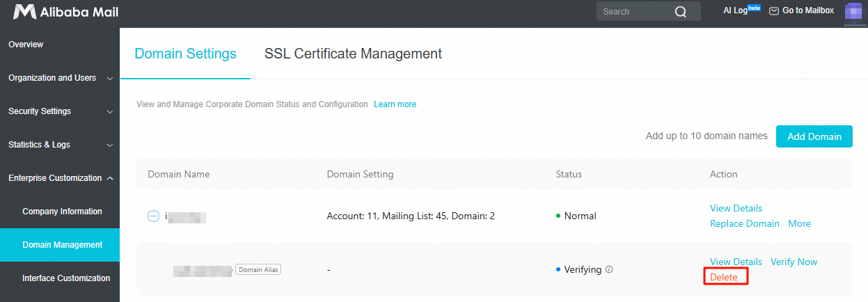Image resolution: width=868 pixels, height=302 pixels.
Task: Switch to SSL Certificate Management tab
Action: coord(353,54)
